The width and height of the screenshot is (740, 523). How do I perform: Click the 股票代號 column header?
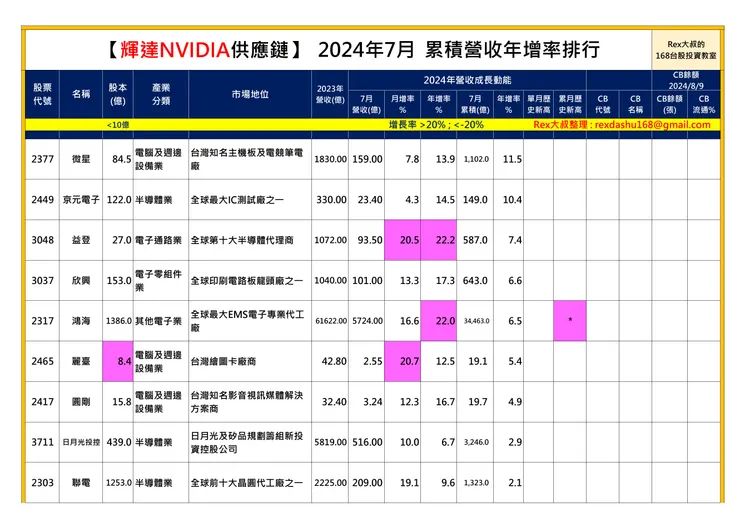pos(42,94)
